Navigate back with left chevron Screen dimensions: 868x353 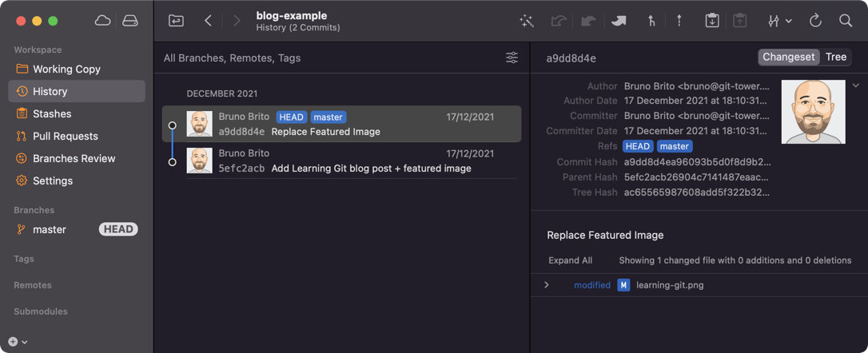(x=209, y=21)
